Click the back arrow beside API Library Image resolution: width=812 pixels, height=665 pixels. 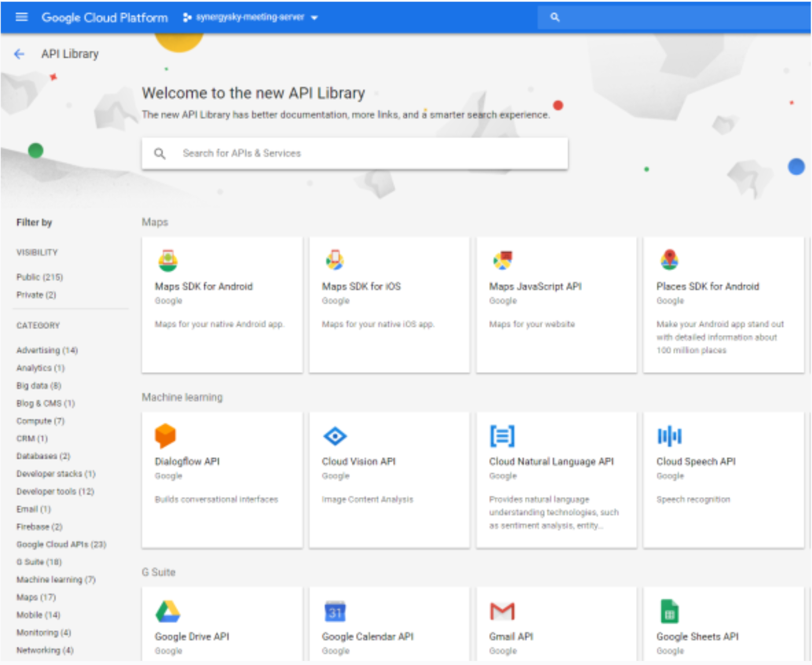[19, 54]
